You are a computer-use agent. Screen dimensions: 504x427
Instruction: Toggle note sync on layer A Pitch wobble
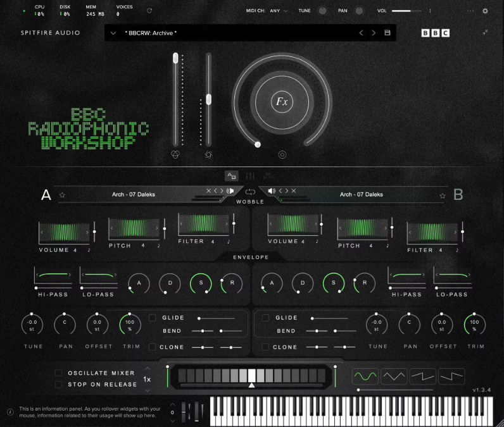(x=158, y=245)
